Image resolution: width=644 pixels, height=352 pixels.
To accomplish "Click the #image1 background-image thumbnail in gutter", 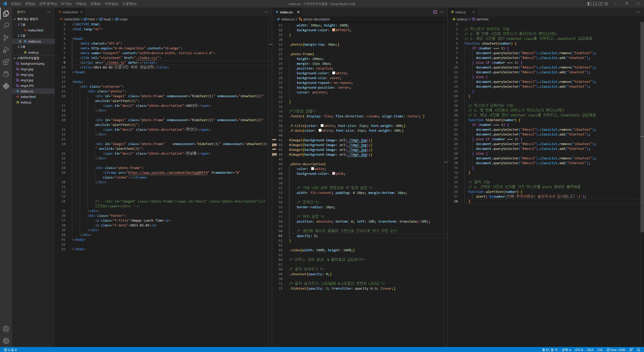I will pyautogui.click(x=274, y=140).
